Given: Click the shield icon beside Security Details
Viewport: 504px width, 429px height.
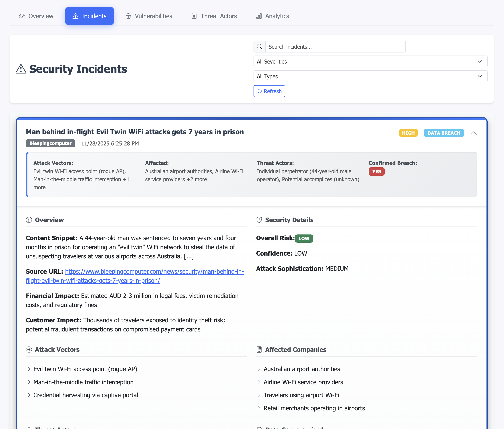Looking at the screenshot, I should point(259,220).
